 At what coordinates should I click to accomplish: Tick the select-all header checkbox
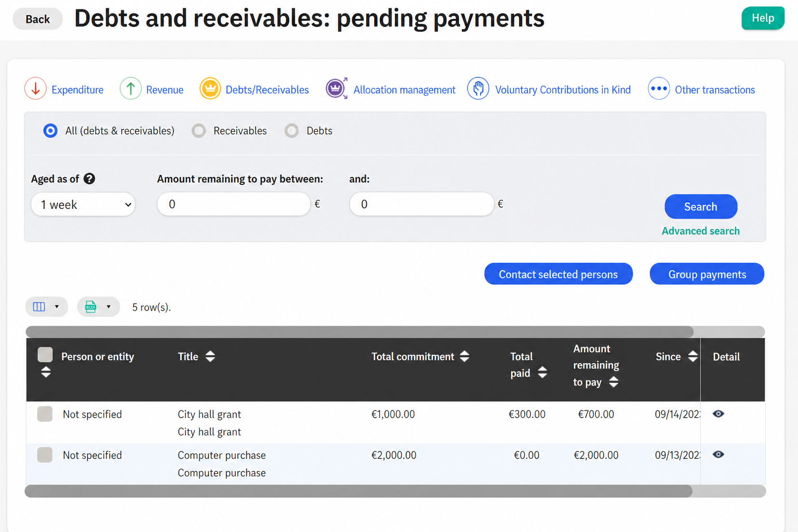point(45,355)
